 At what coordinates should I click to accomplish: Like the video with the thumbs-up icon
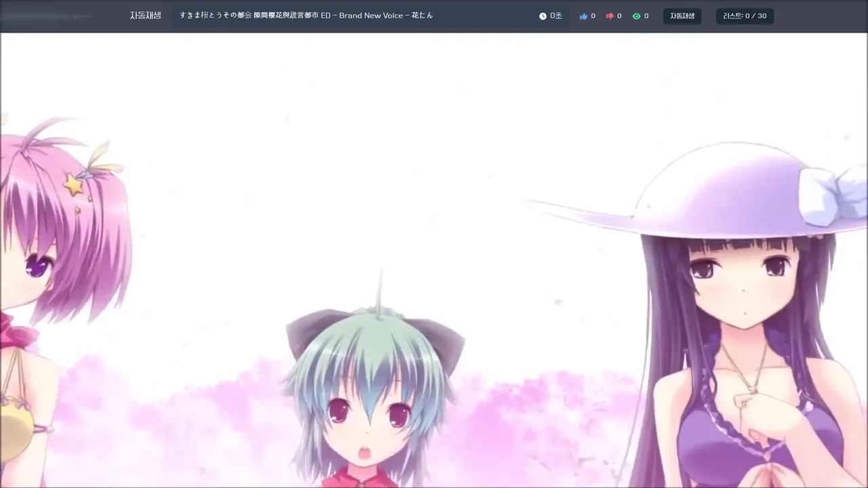click(583, 16)
